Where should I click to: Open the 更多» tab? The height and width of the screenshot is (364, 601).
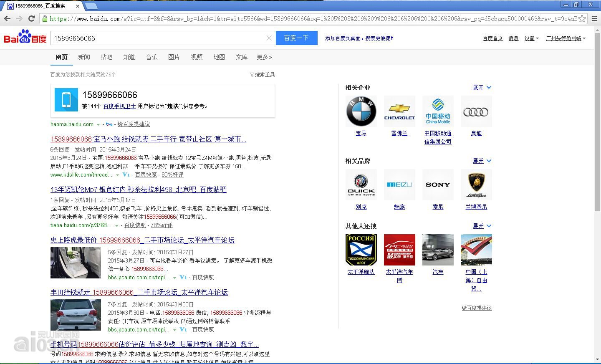(265, 57)
